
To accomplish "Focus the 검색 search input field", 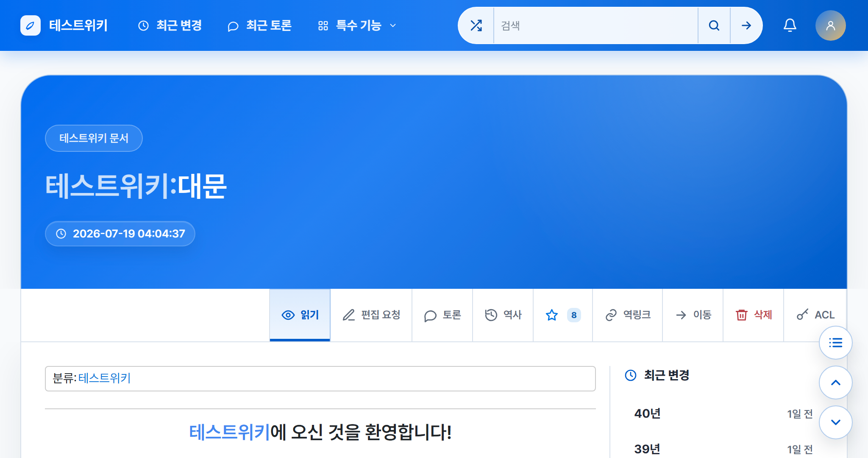I will coord(596,25).
